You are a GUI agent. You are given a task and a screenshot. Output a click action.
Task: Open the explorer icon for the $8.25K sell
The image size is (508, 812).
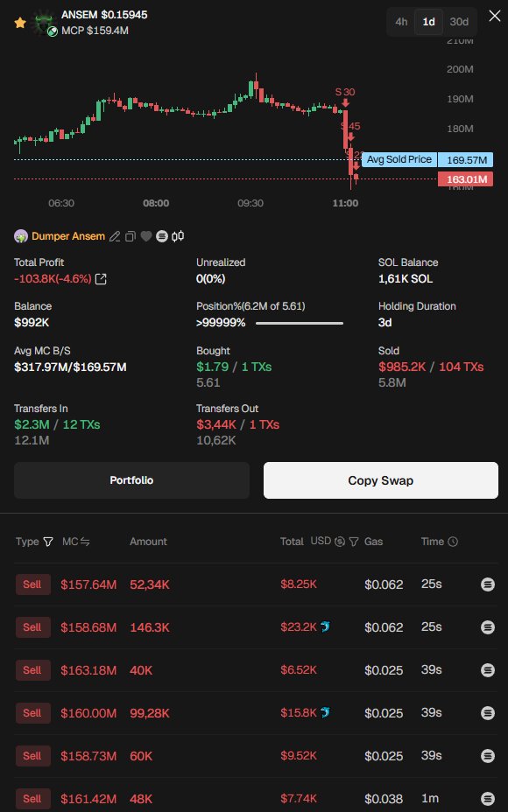pos(488,584)
